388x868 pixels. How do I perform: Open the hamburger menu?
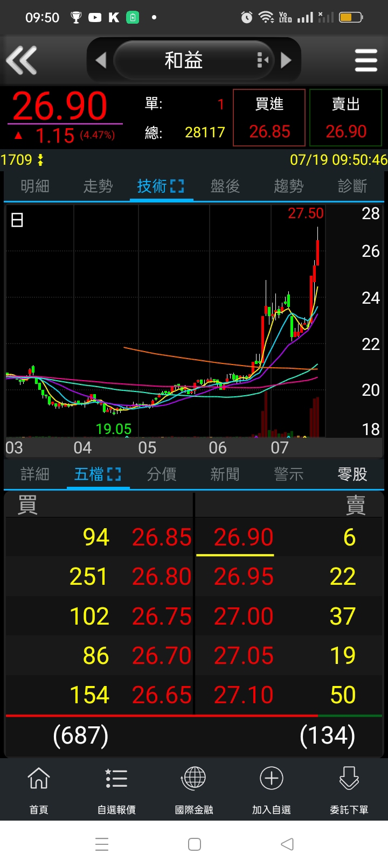tap(366, 60)
